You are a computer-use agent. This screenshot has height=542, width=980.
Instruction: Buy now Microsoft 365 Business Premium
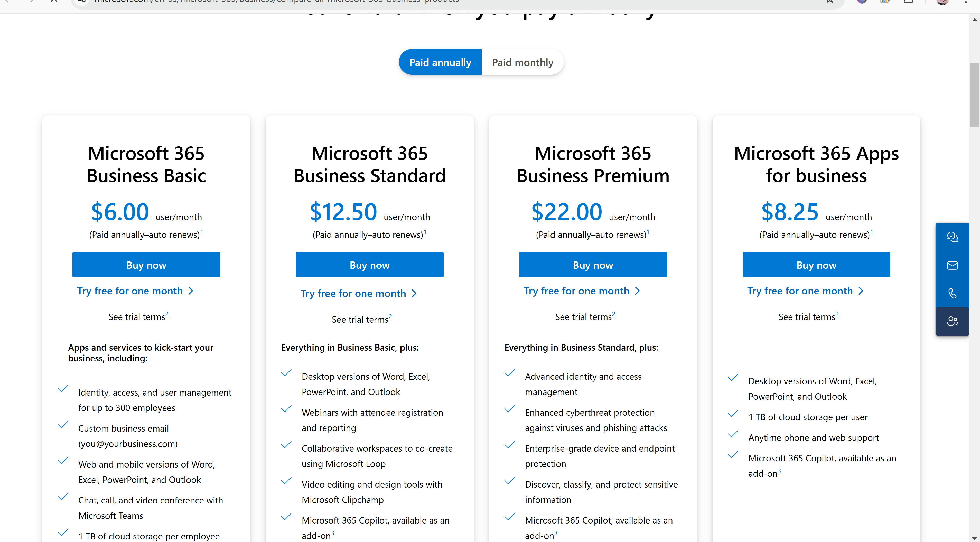[593, 265]
